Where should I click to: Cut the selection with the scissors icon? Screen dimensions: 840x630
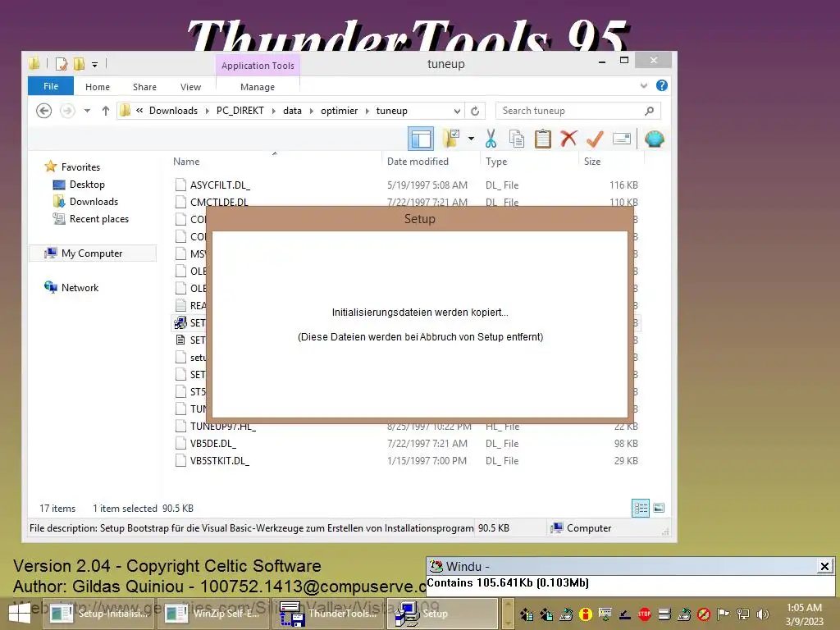coord(491,139)
